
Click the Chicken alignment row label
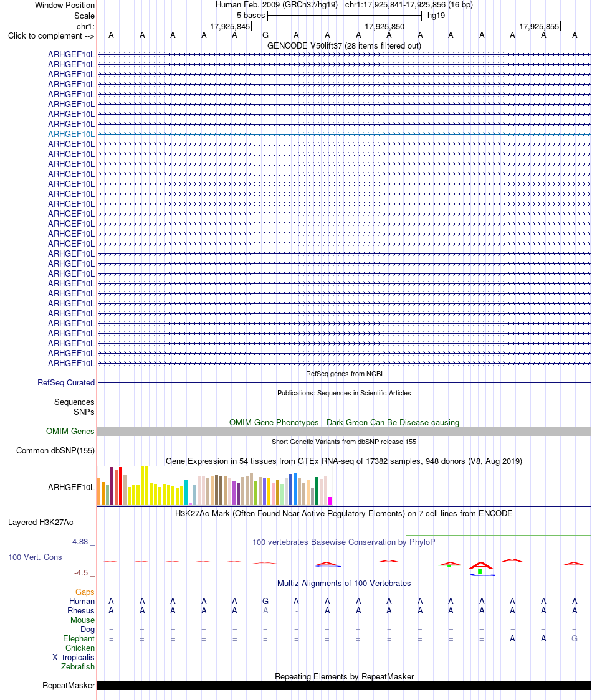(80, 648)
